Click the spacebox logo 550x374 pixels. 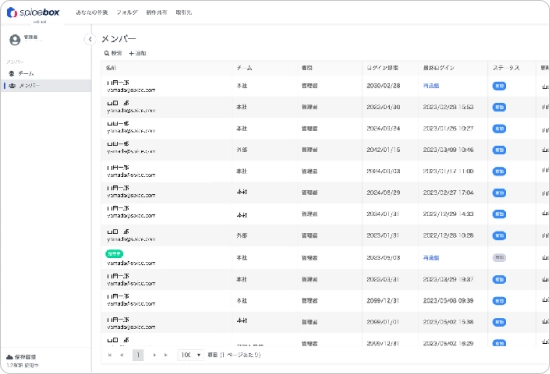[33, 12]
